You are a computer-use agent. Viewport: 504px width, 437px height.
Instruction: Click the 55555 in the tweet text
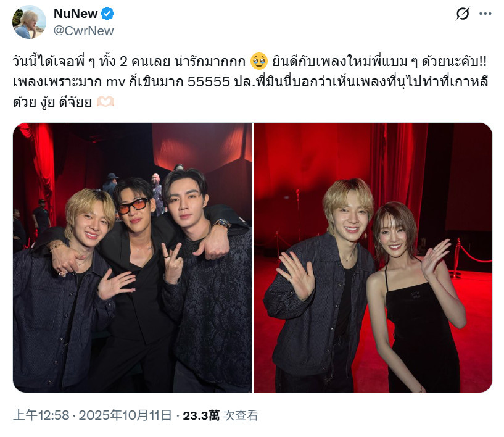pyautogui.click(x=209, y=81)
